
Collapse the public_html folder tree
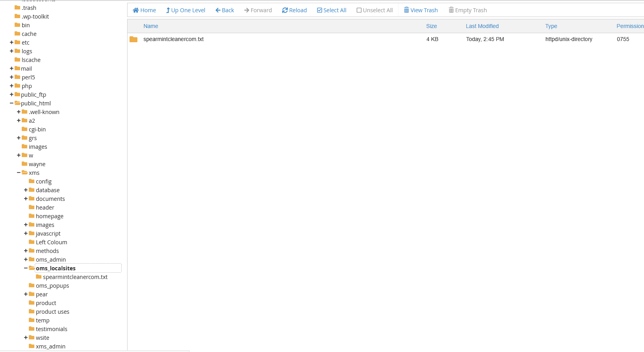[x=11, y=103]
